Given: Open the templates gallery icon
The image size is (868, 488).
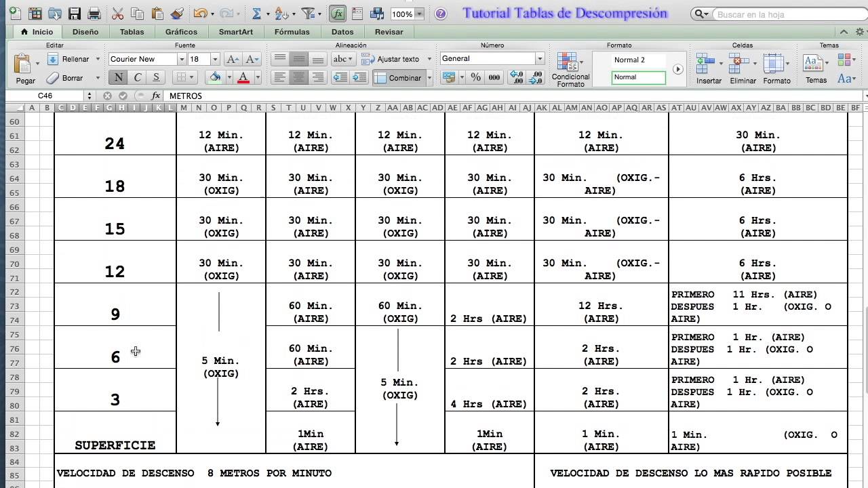Looking at the screenshot, I should click(x=35, y=14).
